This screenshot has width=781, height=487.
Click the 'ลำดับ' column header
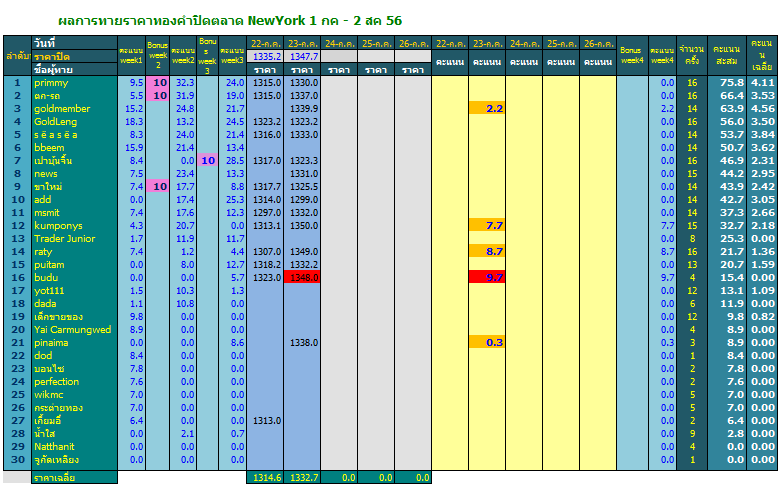[x=17, y=56]
